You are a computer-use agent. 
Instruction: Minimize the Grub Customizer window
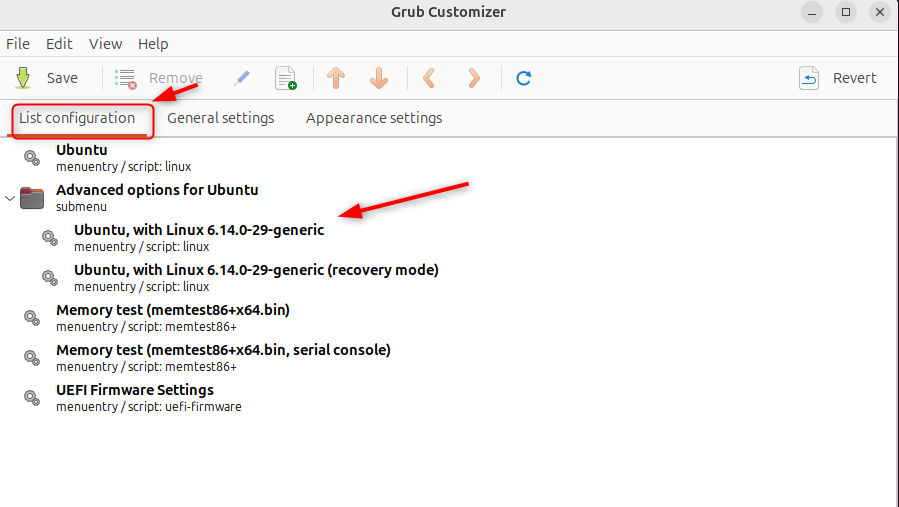812,12
